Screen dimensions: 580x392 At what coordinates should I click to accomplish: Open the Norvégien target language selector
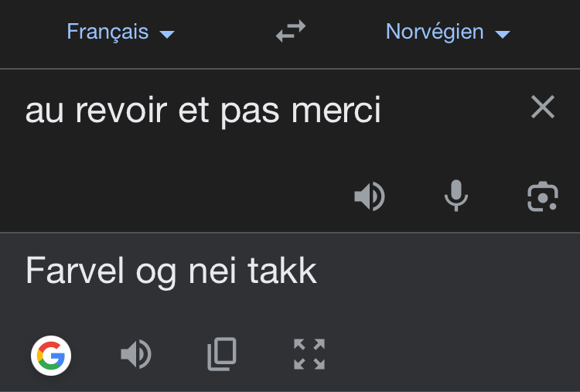pos(435,32)
